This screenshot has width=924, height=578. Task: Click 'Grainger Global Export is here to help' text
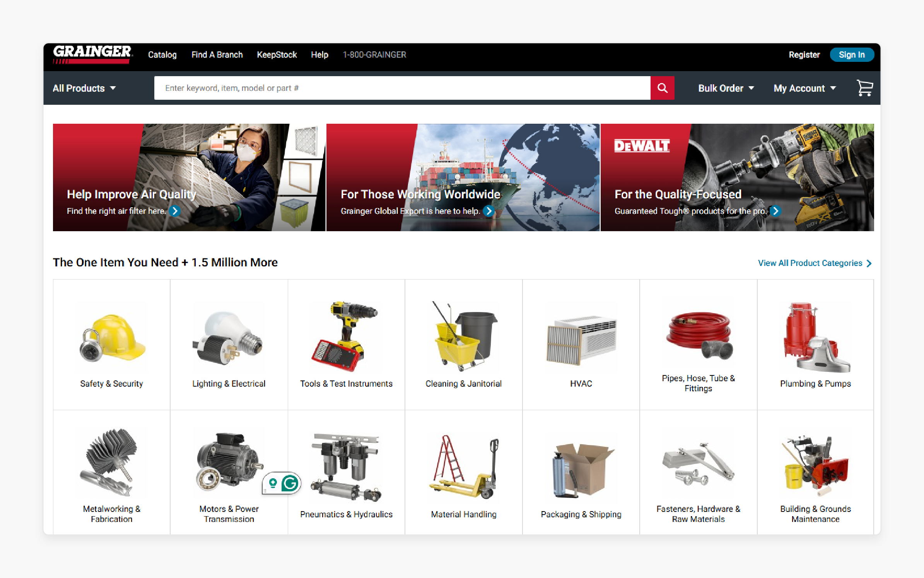coord(410,211)
